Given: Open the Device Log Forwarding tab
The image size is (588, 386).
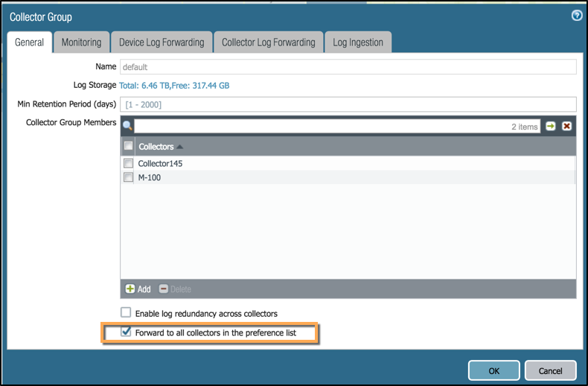Looking at the screenshot, I should [x=162, y=42].
